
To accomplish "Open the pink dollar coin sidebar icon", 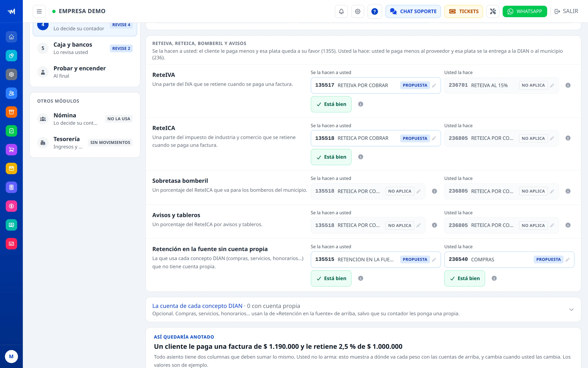I will 11,206.
